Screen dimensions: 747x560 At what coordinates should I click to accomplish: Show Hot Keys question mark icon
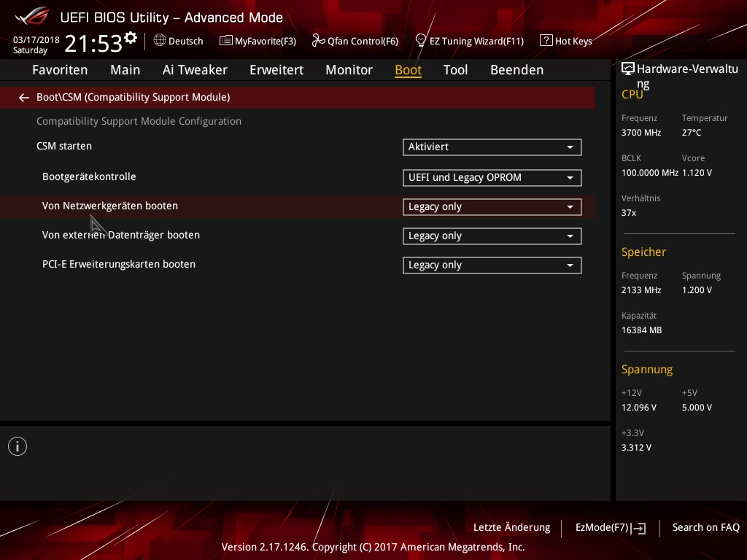click(x=546, y=41)
